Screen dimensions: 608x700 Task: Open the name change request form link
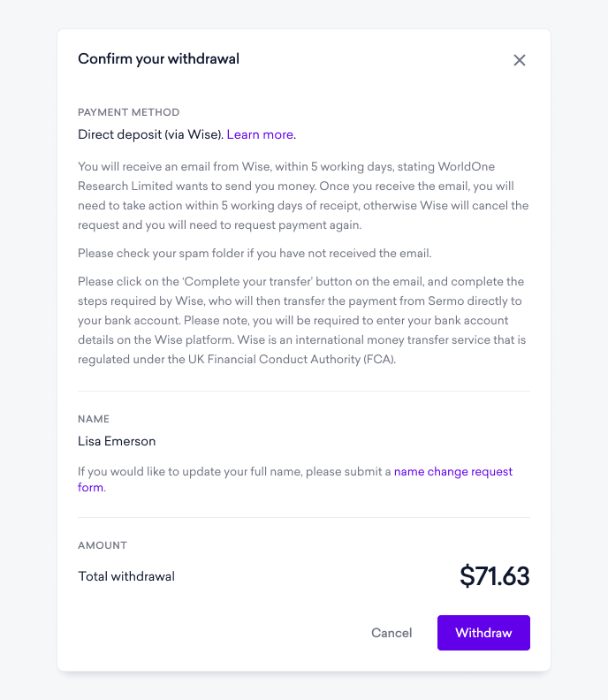(x=453, y=471)
